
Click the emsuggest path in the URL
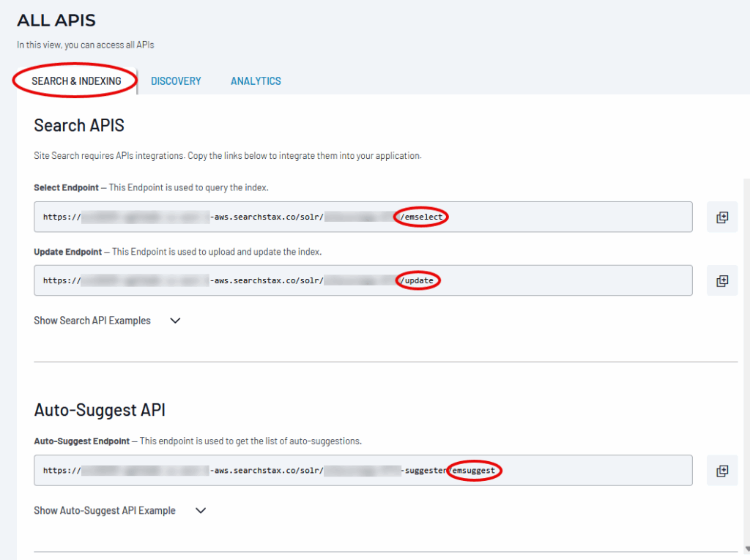tap(474, 471)
